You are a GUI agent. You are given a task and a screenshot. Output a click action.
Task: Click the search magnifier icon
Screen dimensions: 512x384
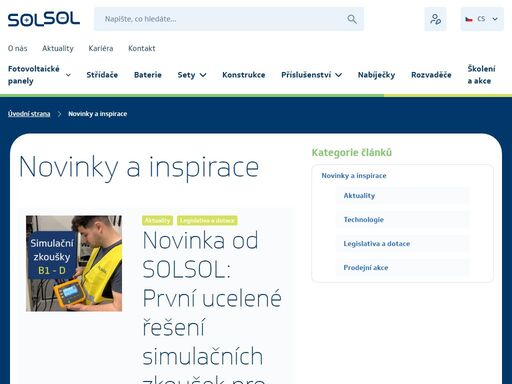352,19
